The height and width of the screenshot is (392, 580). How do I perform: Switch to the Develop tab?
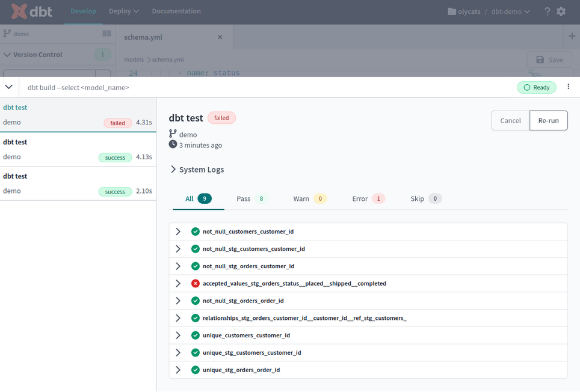(x=83, y=11)
